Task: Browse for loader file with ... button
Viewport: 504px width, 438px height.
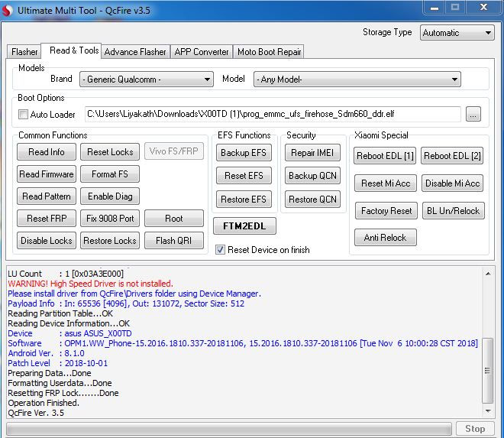Action: click(473, 114)
